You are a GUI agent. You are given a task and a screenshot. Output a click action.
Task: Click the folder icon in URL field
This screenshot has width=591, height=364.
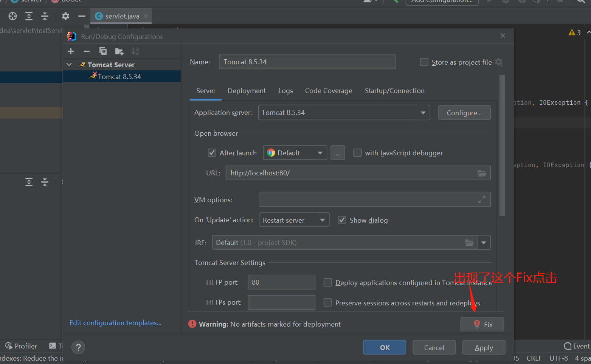[482, 173]
